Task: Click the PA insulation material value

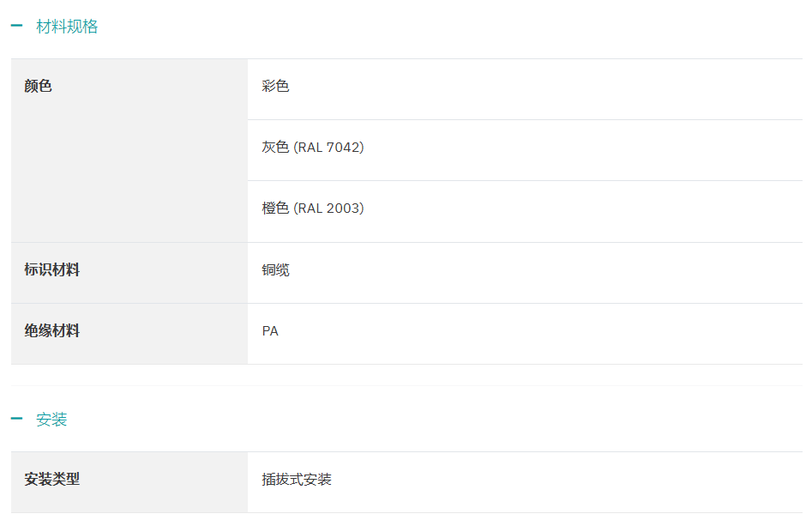Action: [270, 331]
